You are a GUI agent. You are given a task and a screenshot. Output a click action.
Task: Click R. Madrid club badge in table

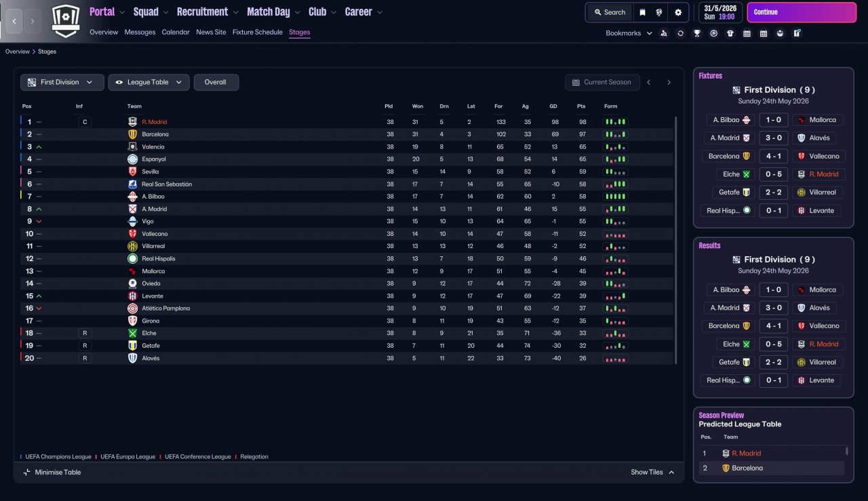[x=133, y=122]
